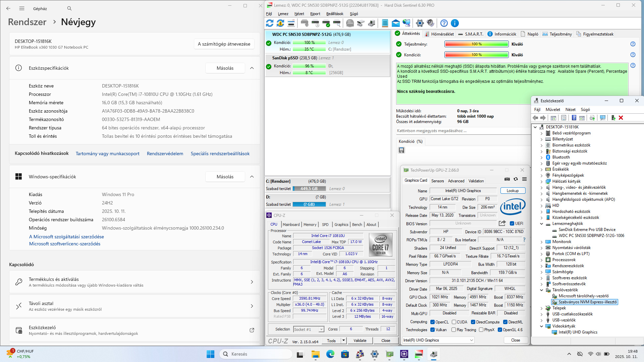
Task: Toggle the Ray Tracing checkbox
Action: pyautogui.click(x=454, y=330)
